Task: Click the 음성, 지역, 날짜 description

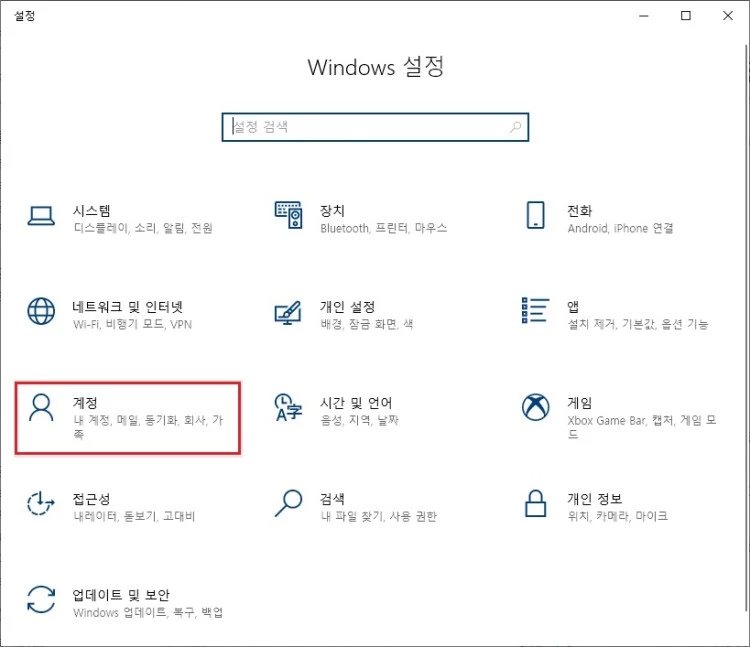Action: [360, 420]
